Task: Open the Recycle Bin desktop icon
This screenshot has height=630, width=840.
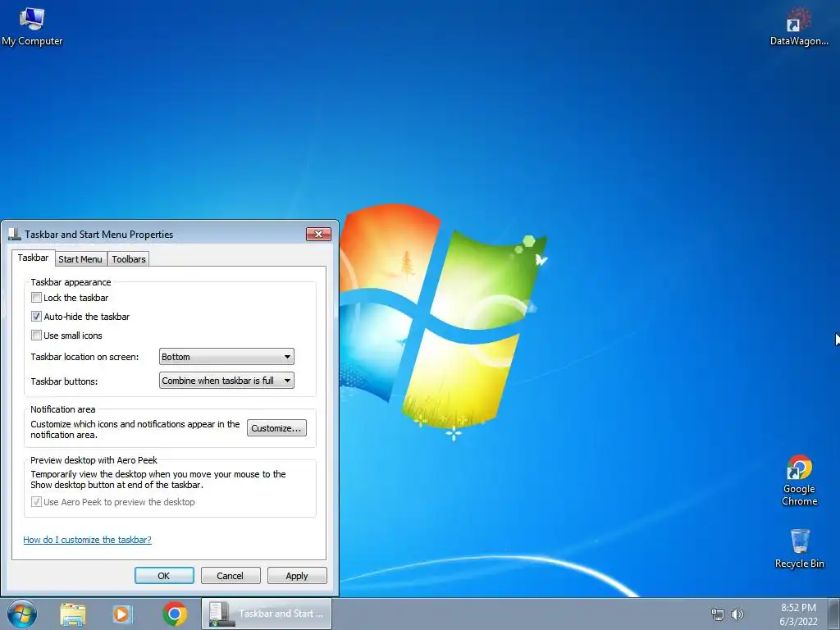Action: 799,549
